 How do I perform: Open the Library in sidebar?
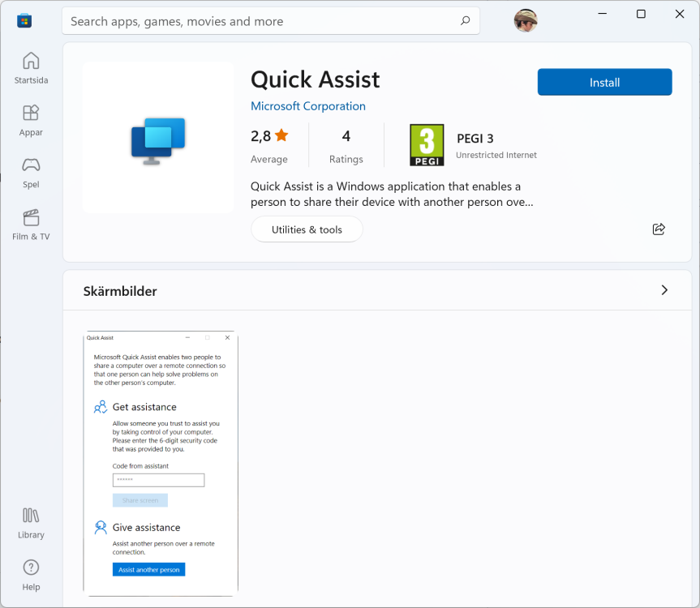point(31,523)
